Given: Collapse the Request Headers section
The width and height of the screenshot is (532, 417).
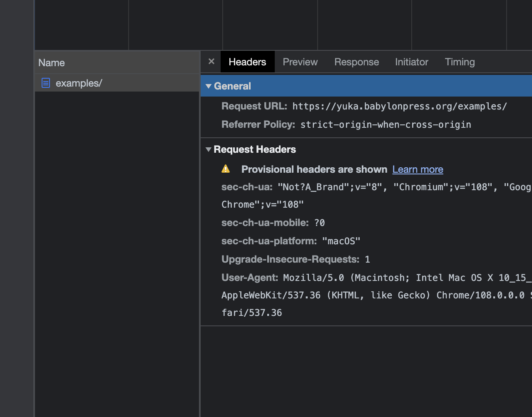Looking at the screenshot, I should point(208,149).
